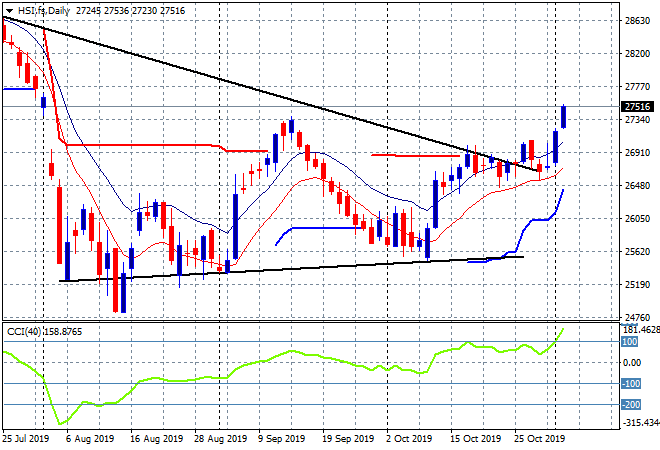The image size is (660, 450).
Task: Click the 26480 price axis value
Action: (637, 186)
